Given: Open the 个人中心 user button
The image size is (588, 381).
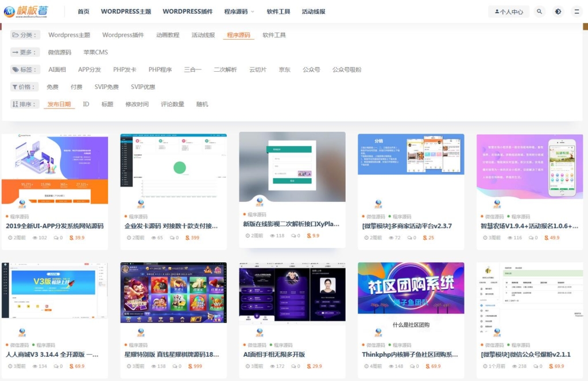Looking at the screenshot, I should (x=509, y=11).
